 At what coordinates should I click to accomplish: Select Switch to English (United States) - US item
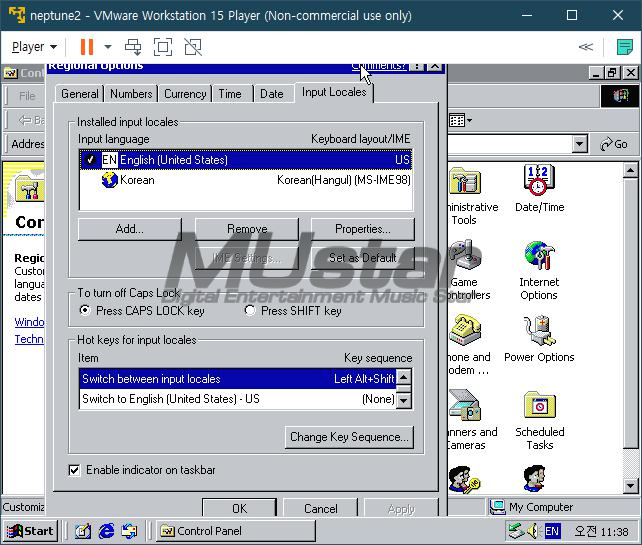[238, 399]
